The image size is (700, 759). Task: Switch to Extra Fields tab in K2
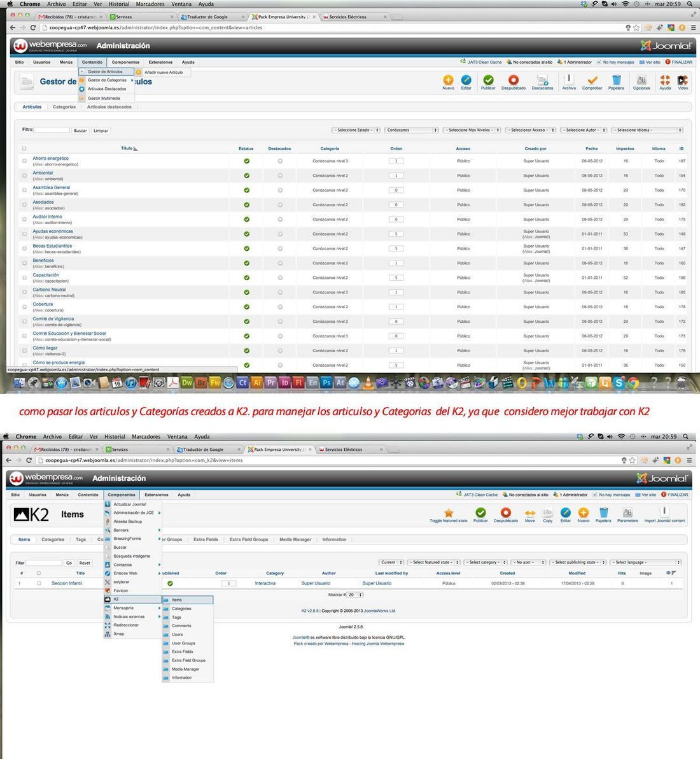pyautogui.click(x=206, y=539)
